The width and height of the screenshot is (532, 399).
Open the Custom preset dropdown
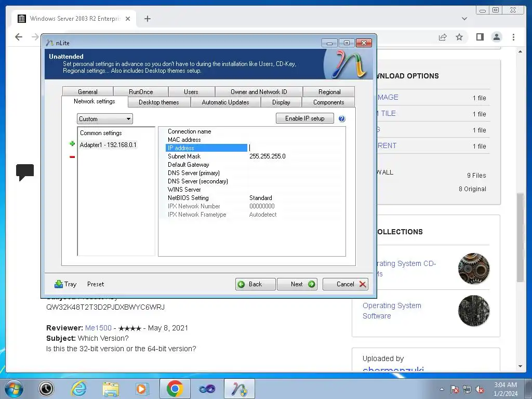coord(104,119)
